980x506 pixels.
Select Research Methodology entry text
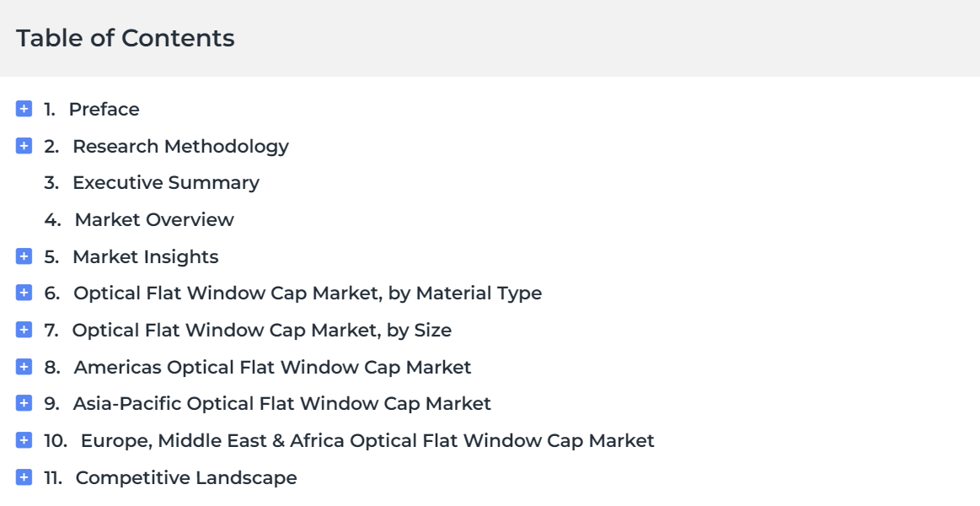pyautogui.click(x=180, y=147)
